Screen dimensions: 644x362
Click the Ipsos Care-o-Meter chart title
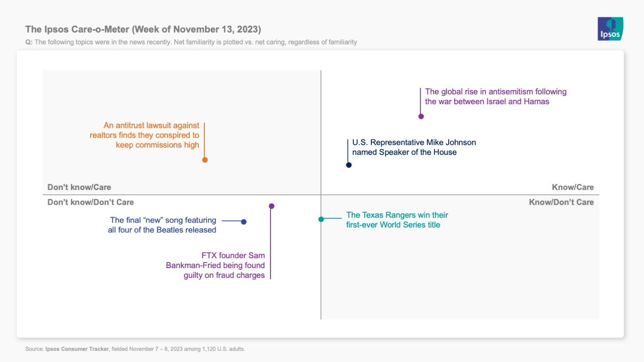pyautogui.click(x=143, y=30)
